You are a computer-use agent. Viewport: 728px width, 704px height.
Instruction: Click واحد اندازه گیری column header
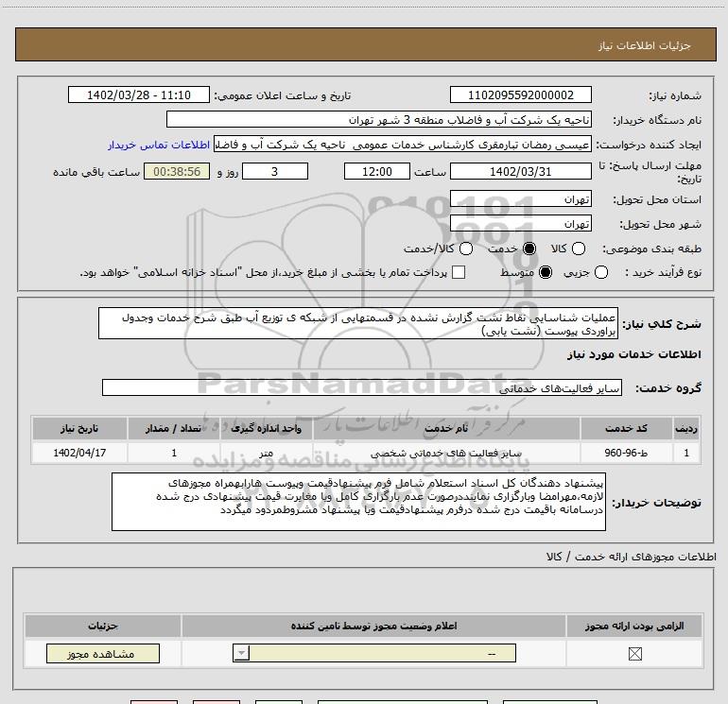pyautogui.click(x=266, y=428)
